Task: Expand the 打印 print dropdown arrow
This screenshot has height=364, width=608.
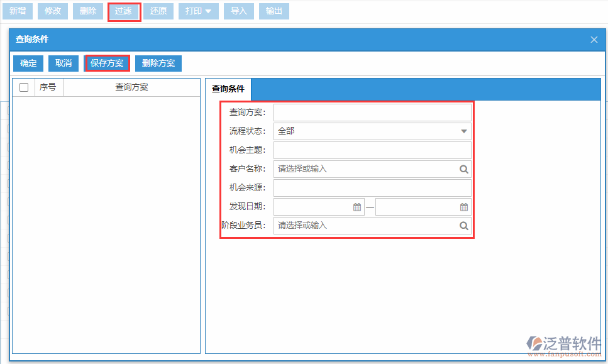Action: [208, 11]
